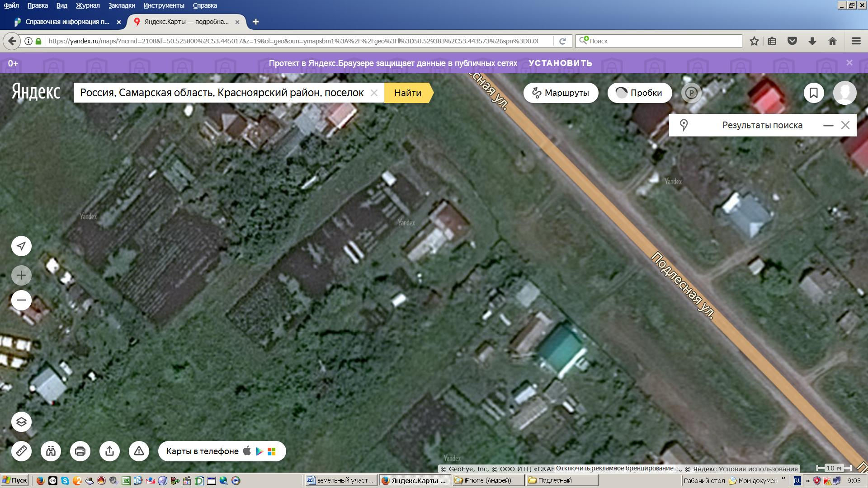Zoom out the map with minus button
Screen dimensions: 868x488
click(21, 300)
